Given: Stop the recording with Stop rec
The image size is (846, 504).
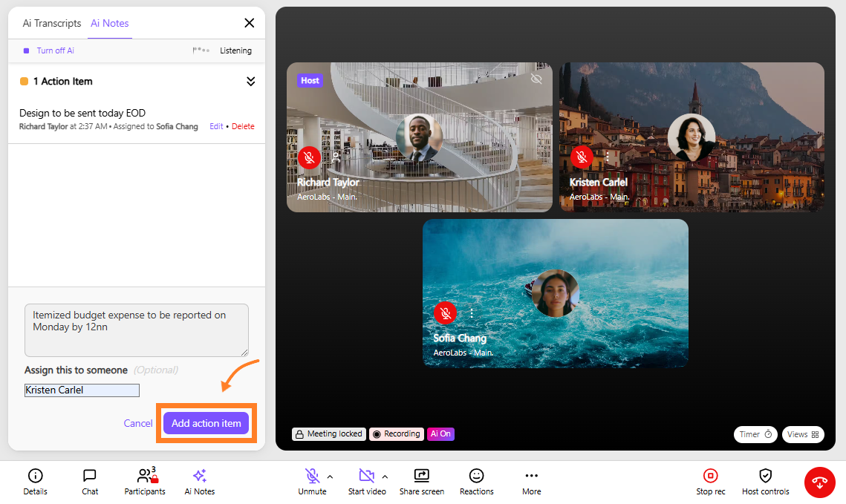Looking at the screenshot, I should coord(711,481).
